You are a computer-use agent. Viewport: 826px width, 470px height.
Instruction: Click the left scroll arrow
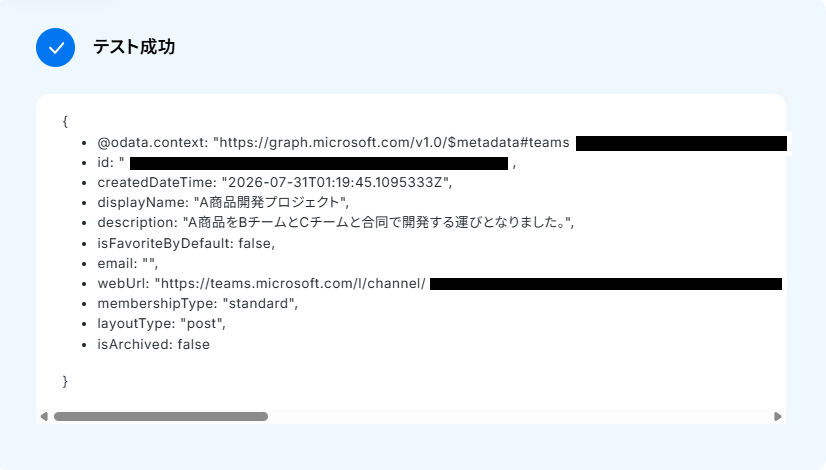44,416
